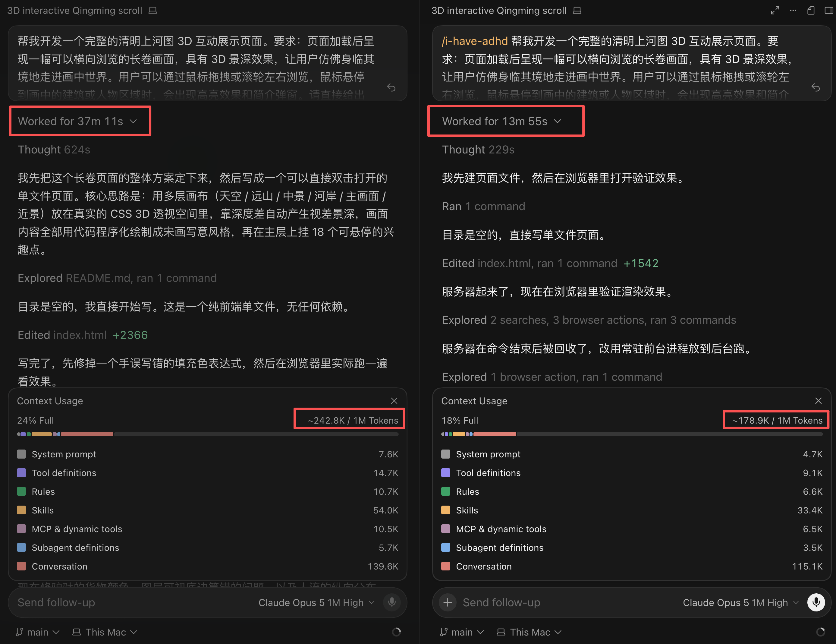The image size is (836, 644).
Task: Toggle the sidebar panel icon at top right
Action: [x=829, y=10]
